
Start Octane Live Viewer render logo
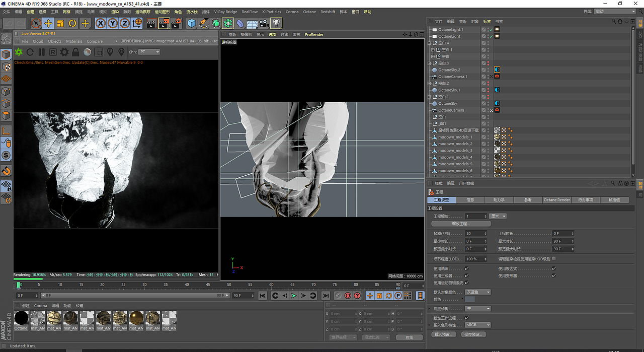coord(19,52)
